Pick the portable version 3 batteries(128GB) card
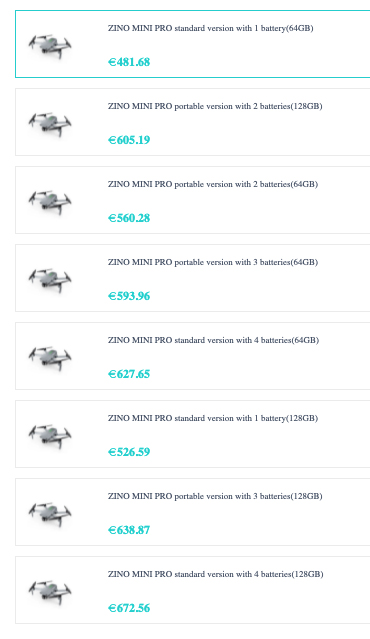This screenshot has height=639, width=370. tap(193, 512)
